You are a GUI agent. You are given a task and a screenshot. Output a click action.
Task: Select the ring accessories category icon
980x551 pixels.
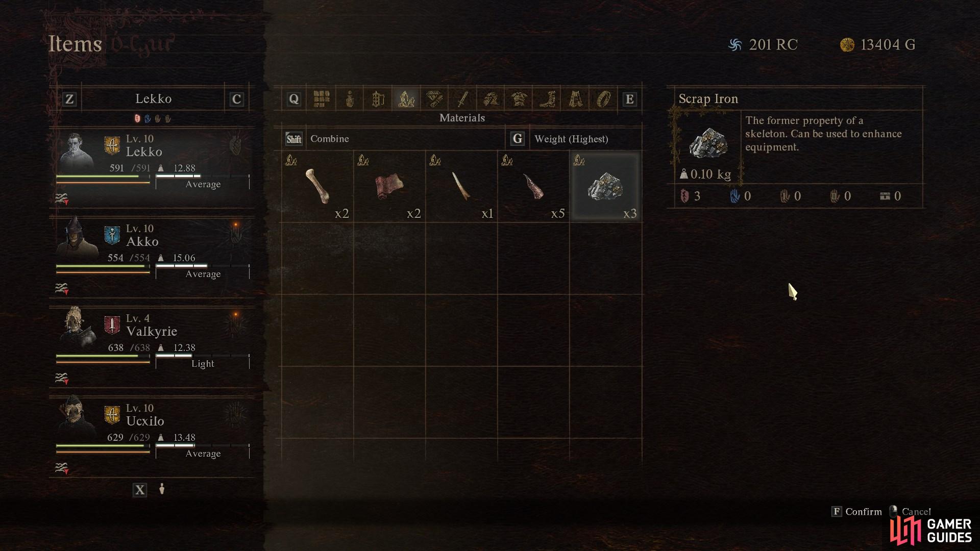point(604,99)
